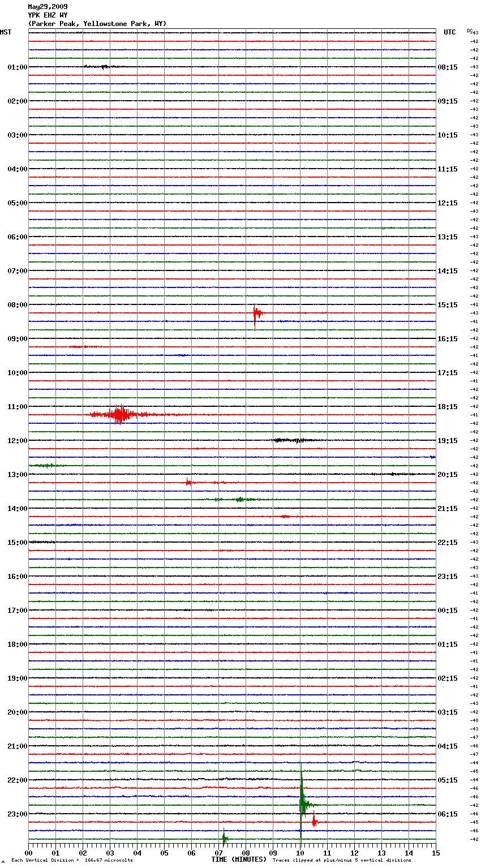Click minute tick label 10 on time axis
This screenshot has width=481, height=868.
(300, 853)
